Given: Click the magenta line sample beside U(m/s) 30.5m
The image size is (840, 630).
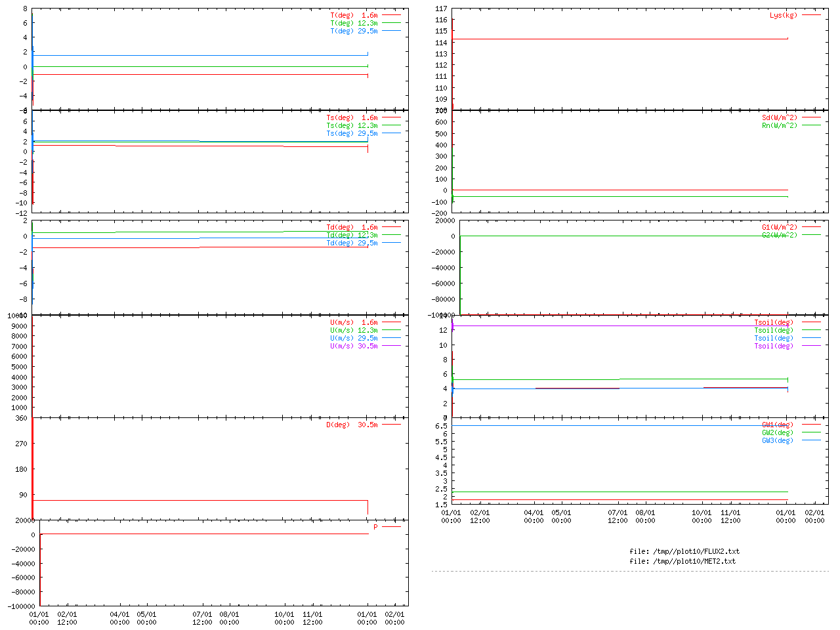Looking at the screenshot, I should click(391, 345).
